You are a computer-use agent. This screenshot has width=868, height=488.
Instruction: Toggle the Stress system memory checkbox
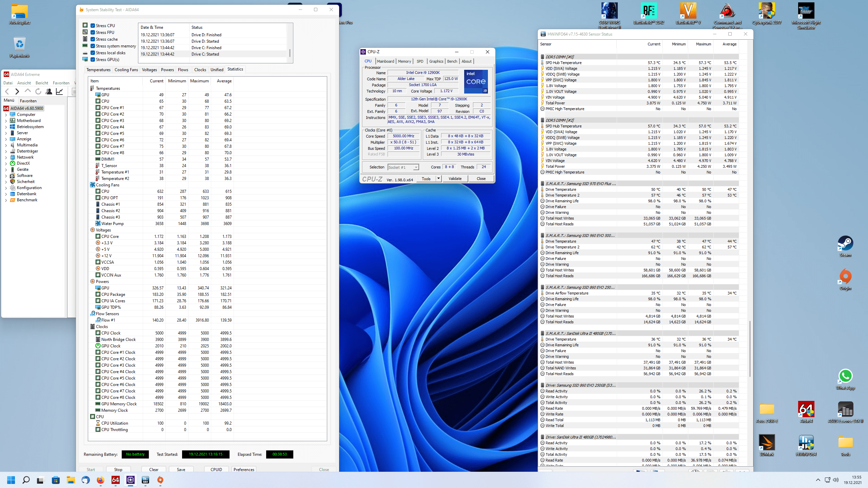tap(93, 46)
